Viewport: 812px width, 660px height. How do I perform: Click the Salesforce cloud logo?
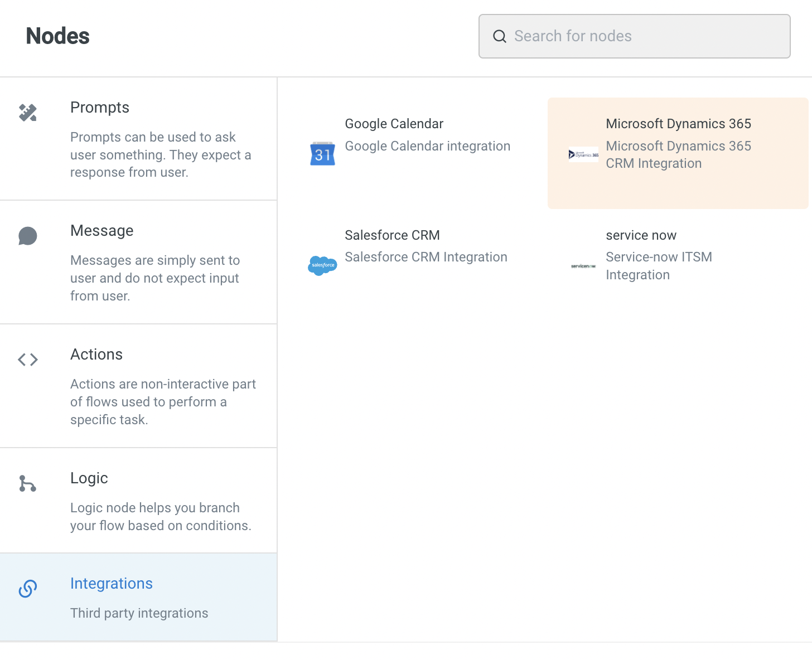322,265
